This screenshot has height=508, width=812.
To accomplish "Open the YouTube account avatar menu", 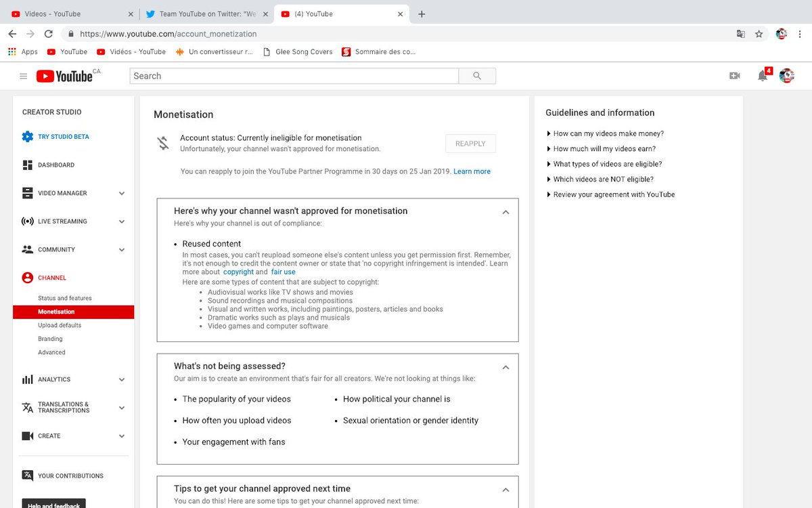I will point(786,76).
